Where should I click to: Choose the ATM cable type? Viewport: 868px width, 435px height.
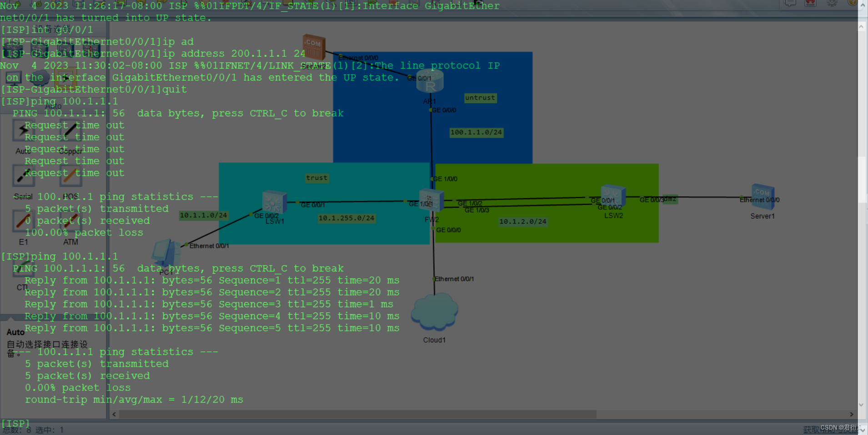(x=70, y=221)
